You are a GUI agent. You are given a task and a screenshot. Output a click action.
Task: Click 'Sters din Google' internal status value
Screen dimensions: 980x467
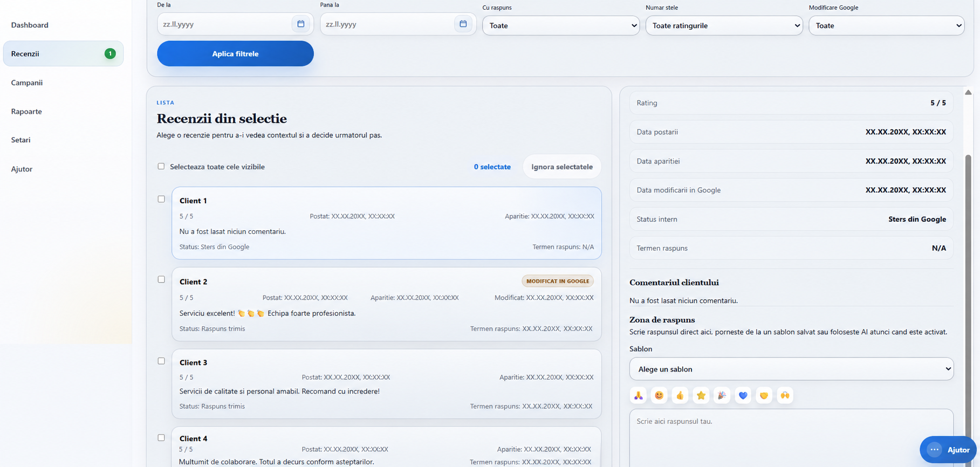tap(917, 219)
